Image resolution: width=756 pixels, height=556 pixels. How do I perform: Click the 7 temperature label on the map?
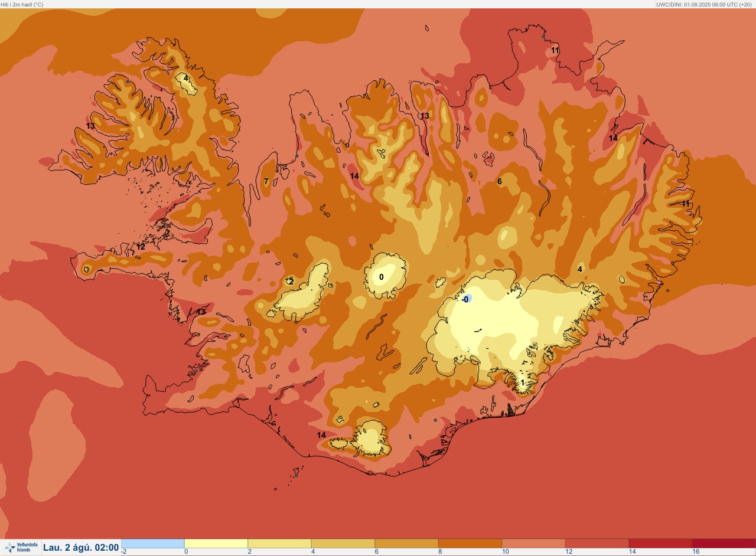click(266, 181)
